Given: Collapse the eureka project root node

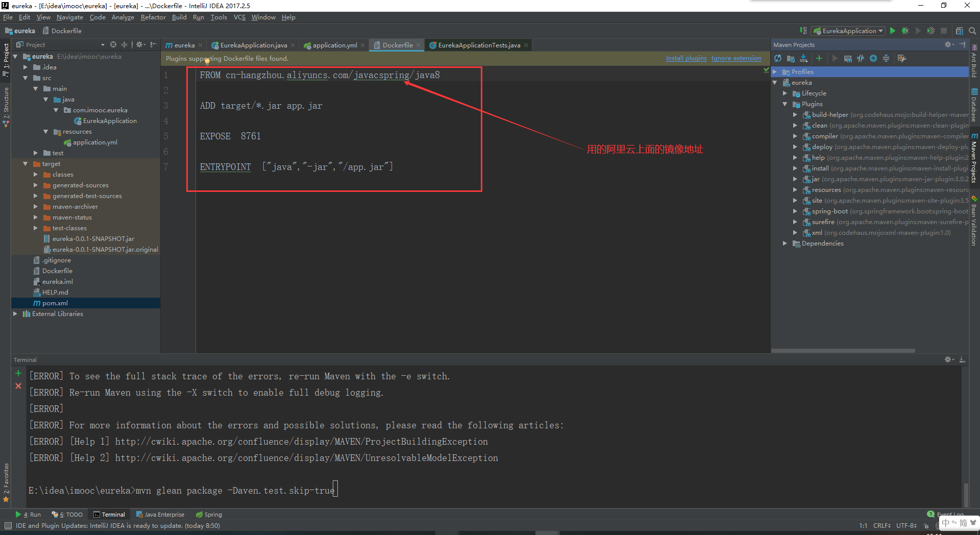Looking at the screenshot, I should tap(15, 57).
